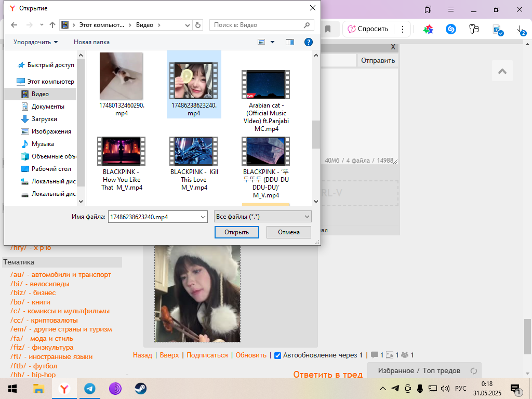
Task: Open Telegram from the taskbar
Action: click(90, 389)
